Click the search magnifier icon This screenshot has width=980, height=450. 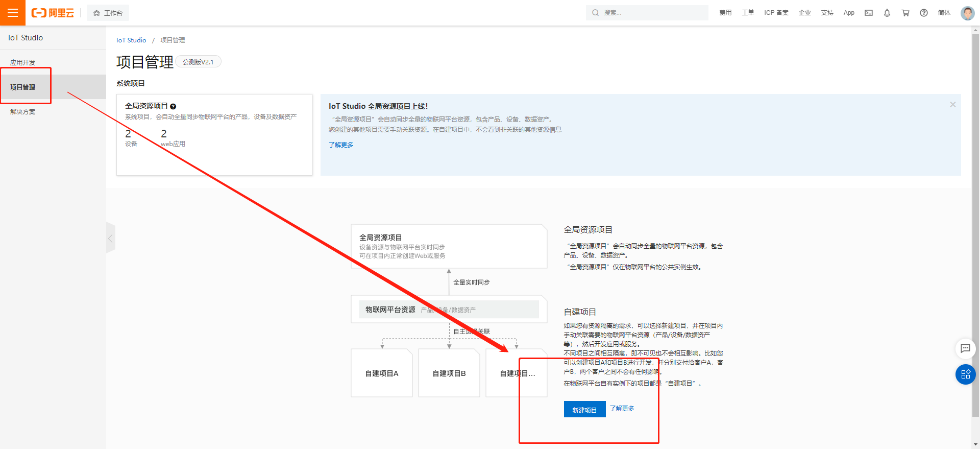point(595,13)
